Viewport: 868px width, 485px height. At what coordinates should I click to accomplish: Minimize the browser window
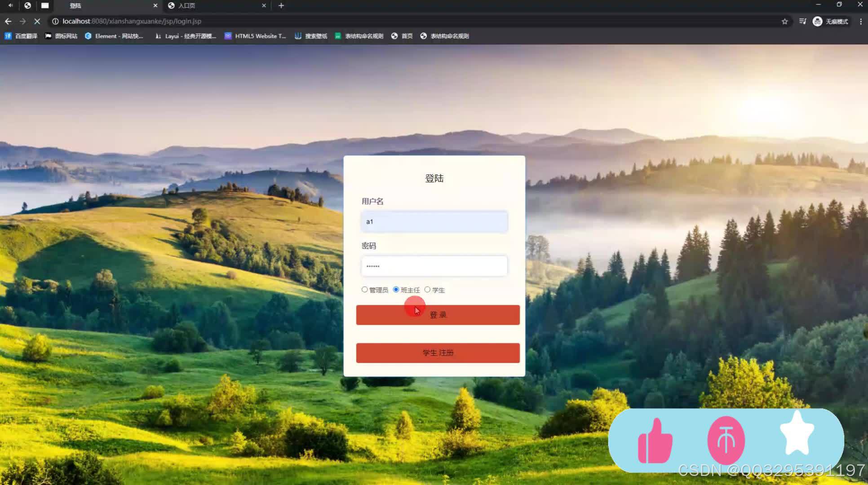(818, 4)
